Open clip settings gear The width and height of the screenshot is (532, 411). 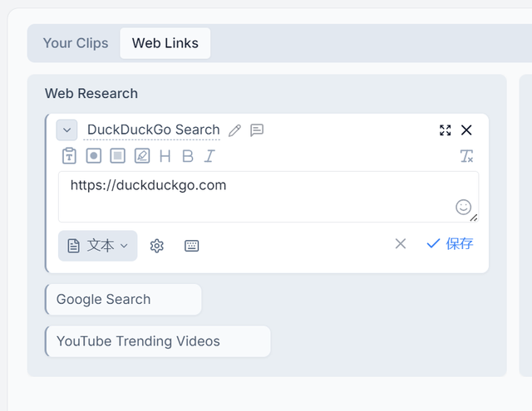click(157, 246)
